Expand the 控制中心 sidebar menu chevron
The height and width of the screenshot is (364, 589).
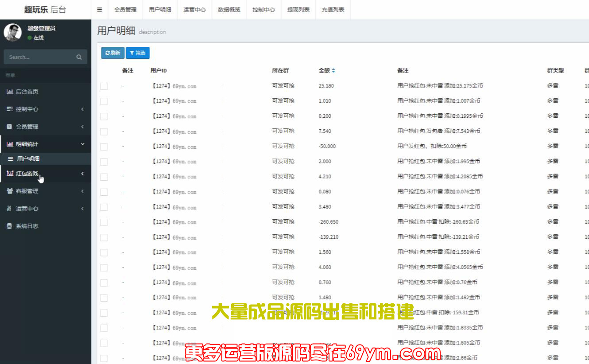tap(82, 109)
